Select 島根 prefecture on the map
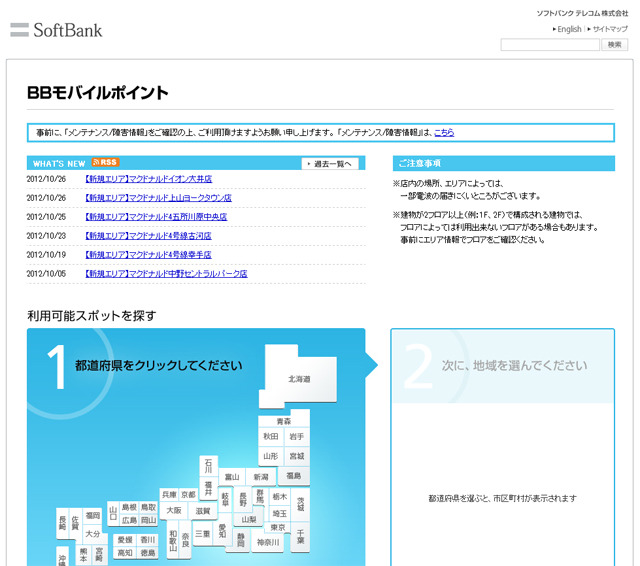This screenshot has width=640, height=566. pos(129,507)
